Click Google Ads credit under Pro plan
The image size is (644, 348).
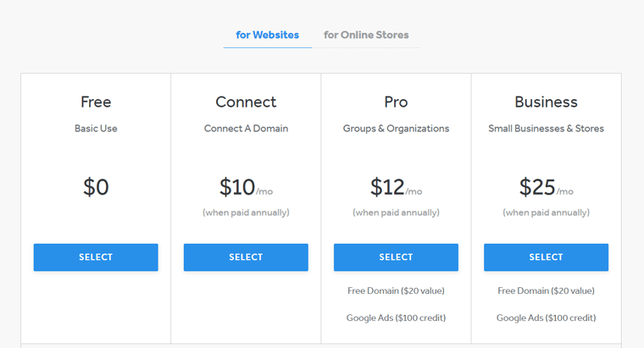pyautogui.click(x=396, y=318)
